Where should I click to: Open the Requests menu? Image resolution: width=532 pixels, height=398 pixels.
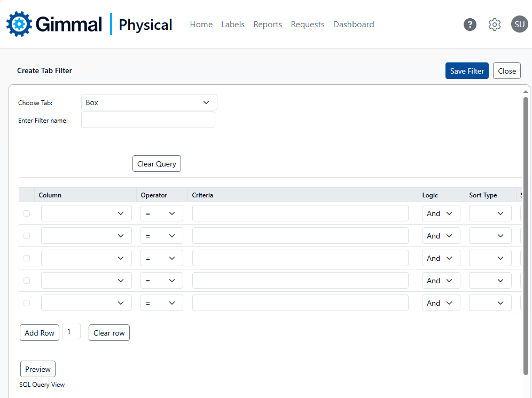tap(307, 25)
